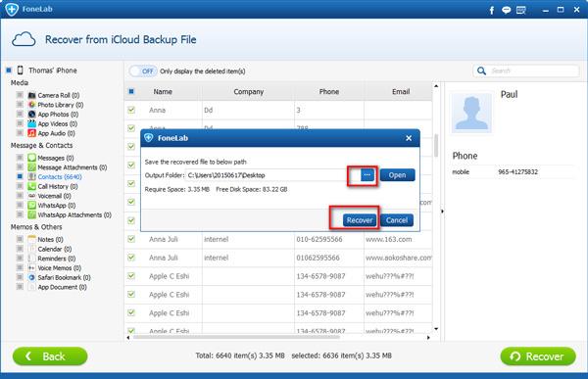This screenshot has height=379, width=588.
Task: Toggle the Notes category checkbox
Action: pyautogui.click(x=20, y=239)
